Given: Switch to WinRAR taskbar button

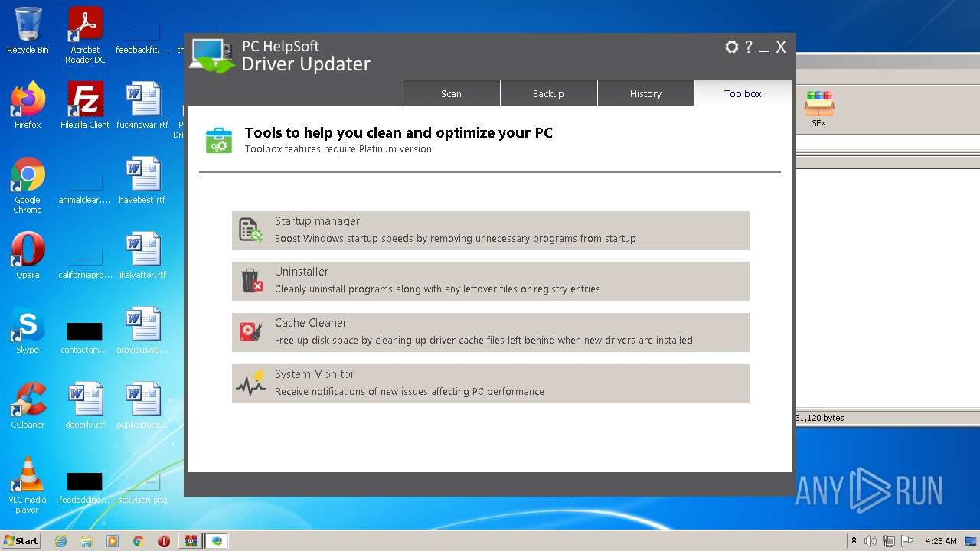Looking at the screenshot, I should tap(190, 541).
